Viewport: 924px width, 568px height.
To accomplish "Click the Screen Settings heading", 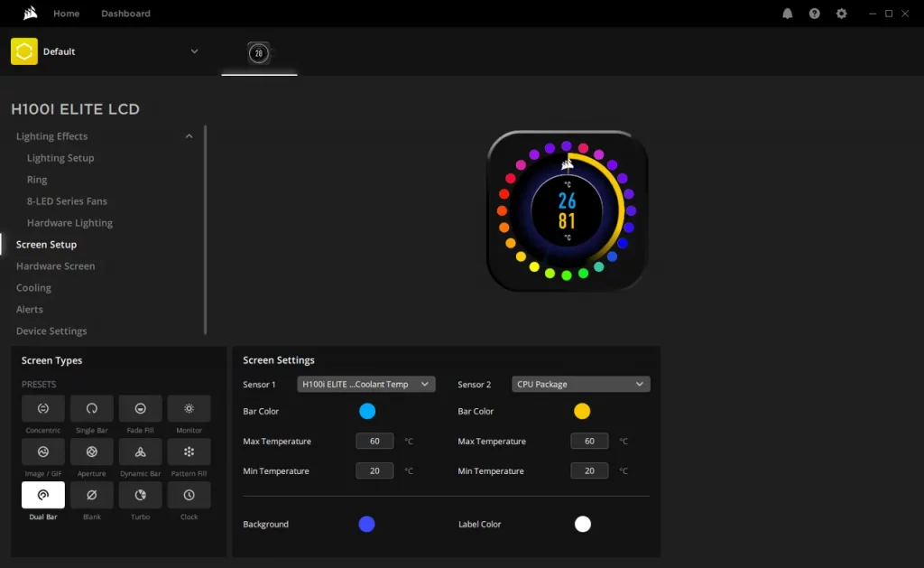I will (x=279, y=360).
